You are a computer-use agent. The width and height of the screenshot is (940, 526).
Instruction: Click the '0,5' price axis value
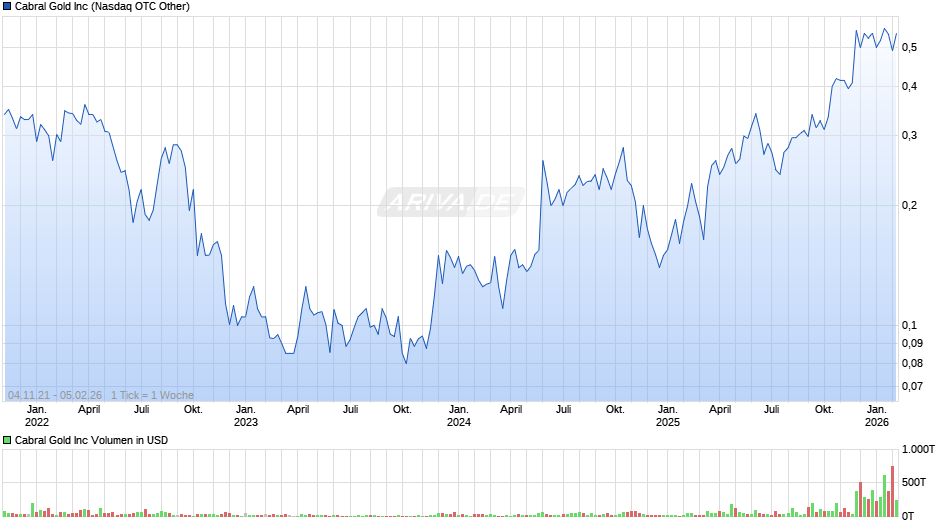click(x=909, y=47)
